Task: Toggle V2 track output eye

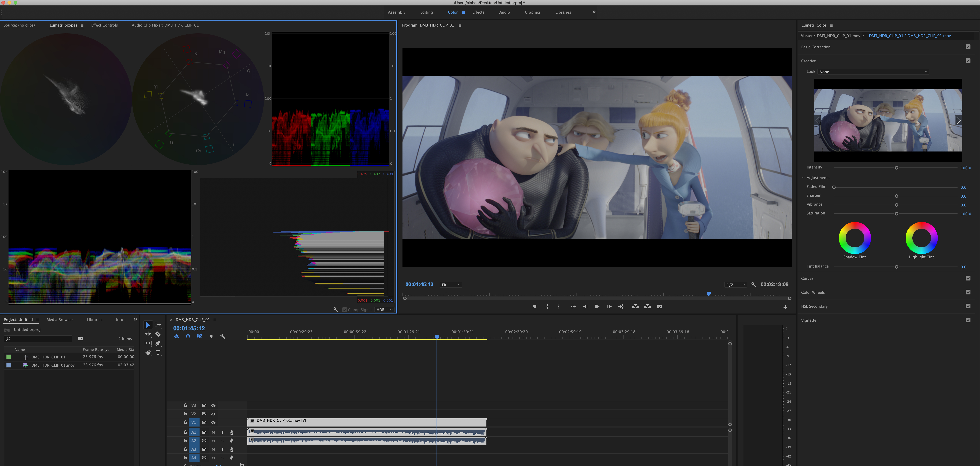Action: 214,414
